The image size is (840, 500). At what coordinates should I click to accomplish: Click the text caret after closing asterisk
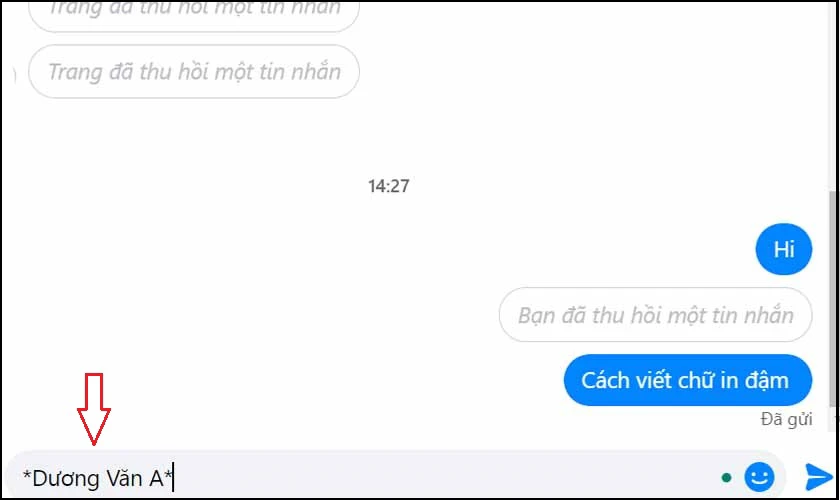coord(173,478)
